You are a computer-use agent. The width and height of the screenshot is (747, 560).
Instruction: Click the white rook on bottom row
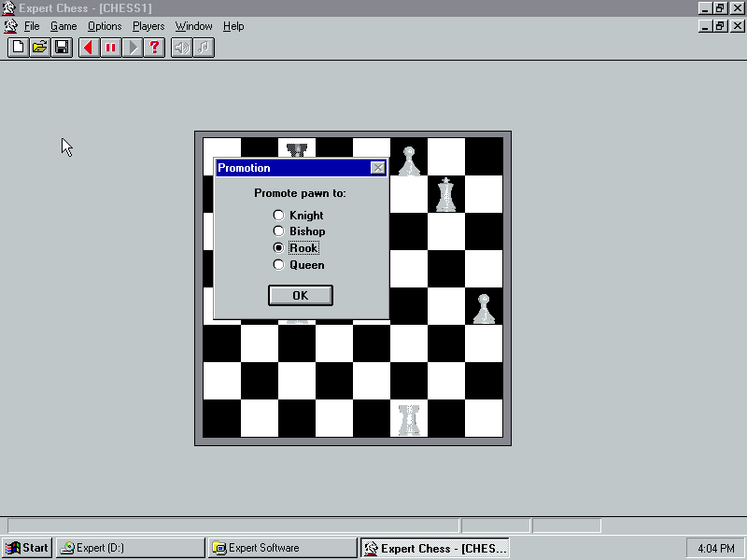click(x=409, y=419)
